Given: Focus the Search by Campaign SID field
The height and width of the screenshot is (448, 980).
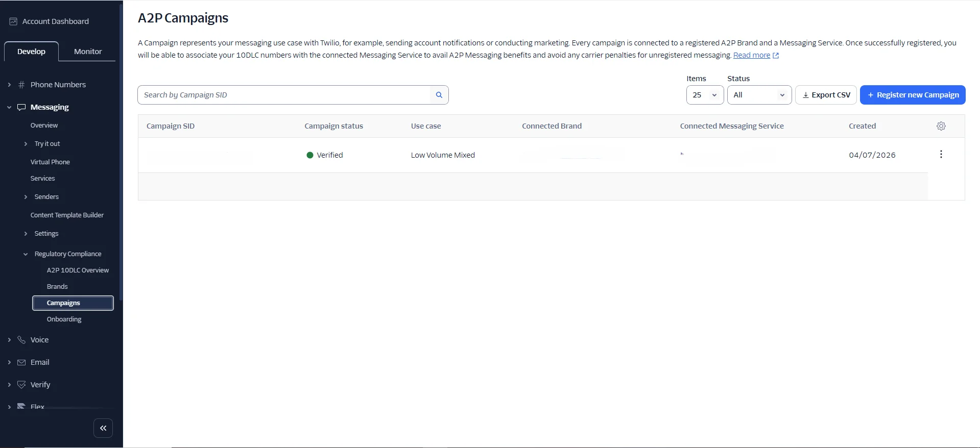Looking at the screenshot, I should (284, 95).
